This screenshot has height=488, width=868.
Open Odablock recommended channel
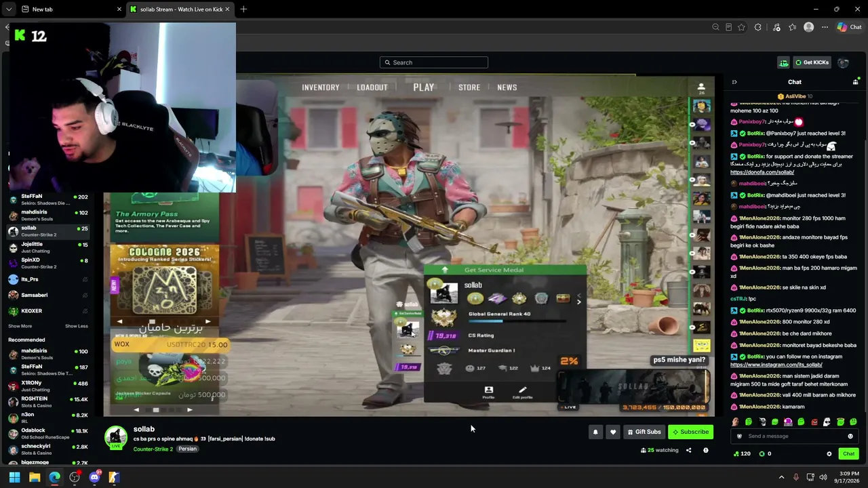click(x=47, y=434)
